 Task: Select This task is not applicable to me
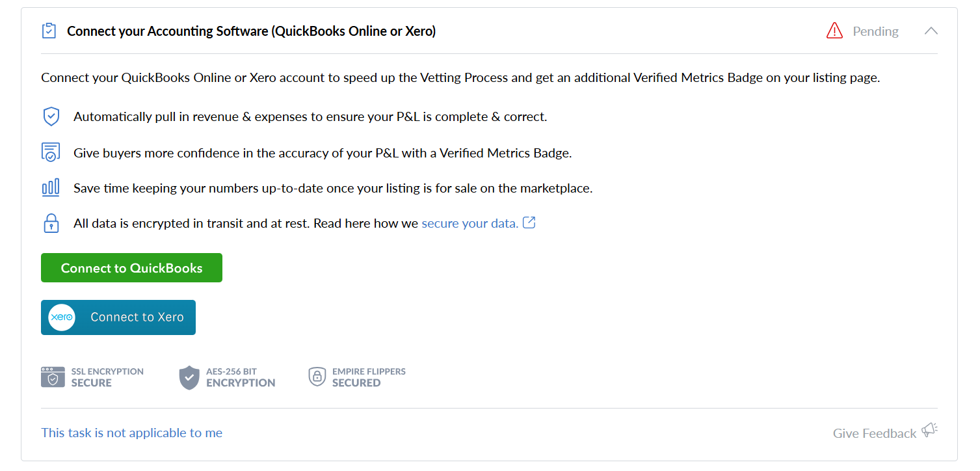coord(131,433)
